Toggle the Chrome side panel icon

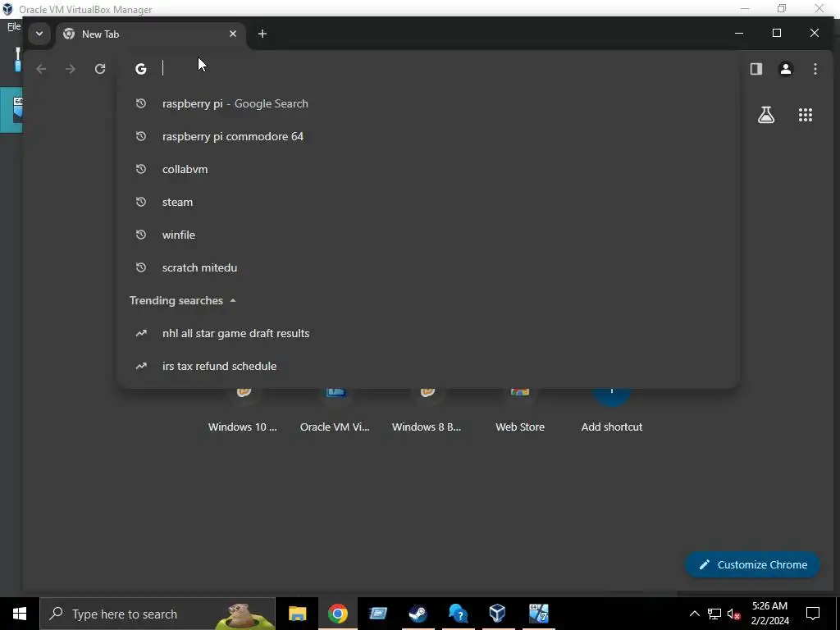click(x=756, y=69)
